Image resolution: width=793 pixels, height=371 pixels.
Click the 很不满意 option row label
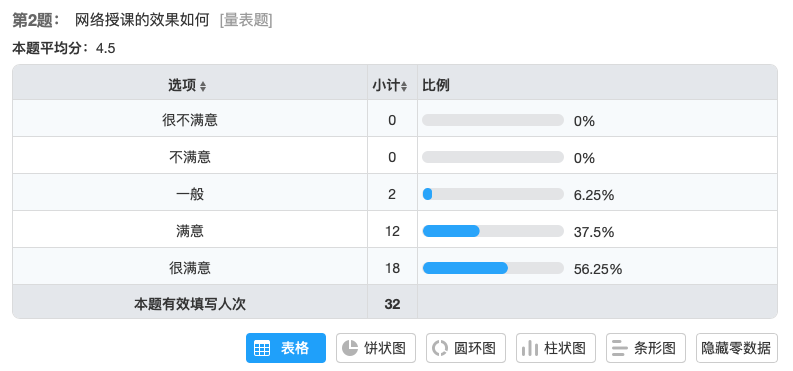tap(190, 120)
